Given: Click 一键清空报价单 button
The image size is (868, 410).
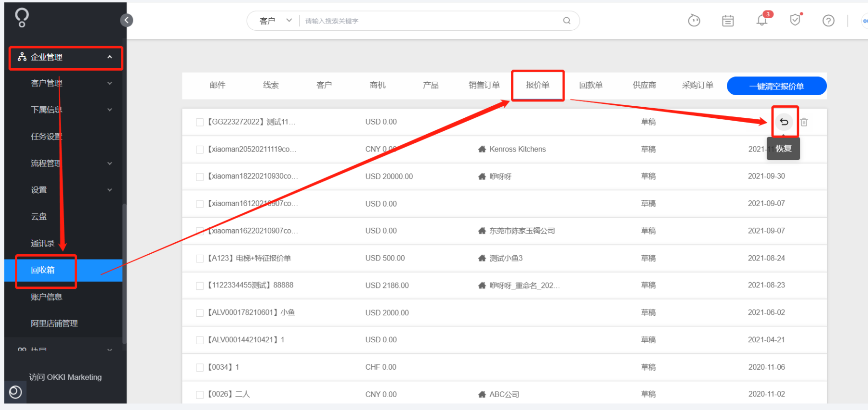Looking at the screenshot, I should click(x=776, y=86).
